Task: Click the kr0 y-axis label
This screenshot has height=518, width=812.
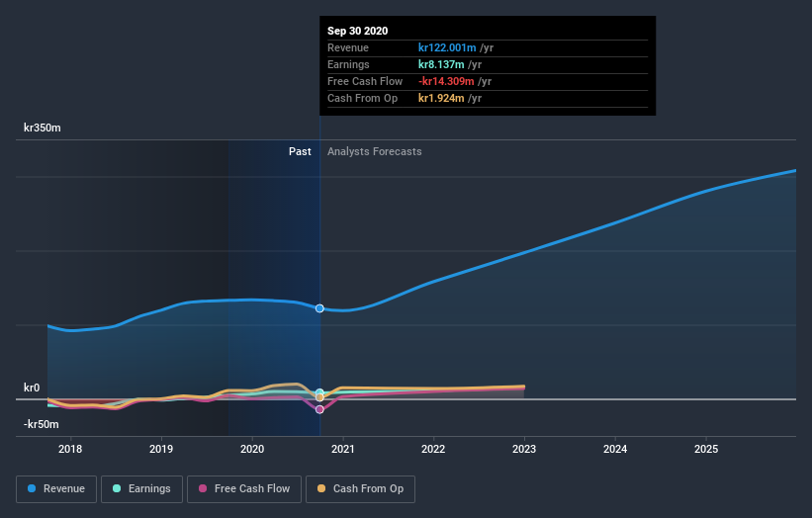Action: [32, 388]
